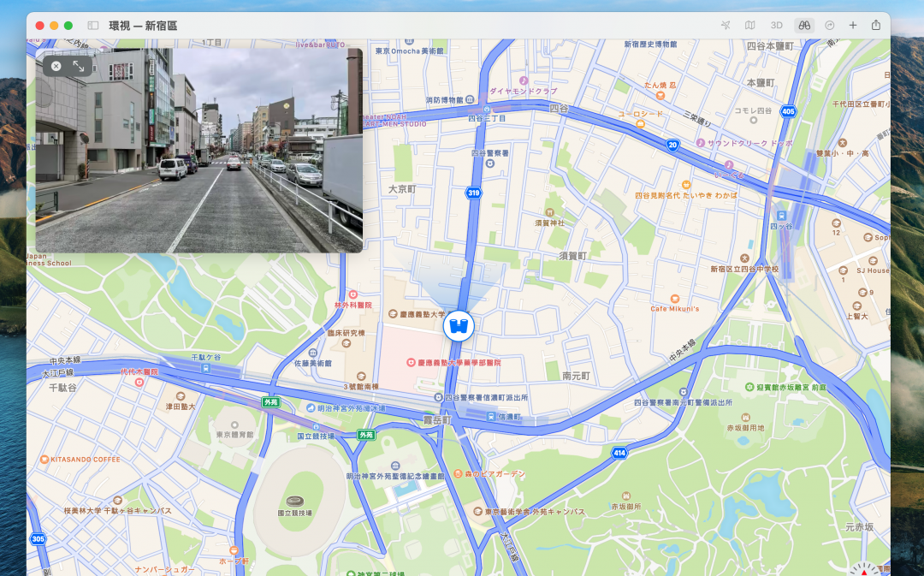This screenshot has height=576, width=924.
Task: Select the 東京體育館 gymnasium pin
Action: click(x=234, y=425)
